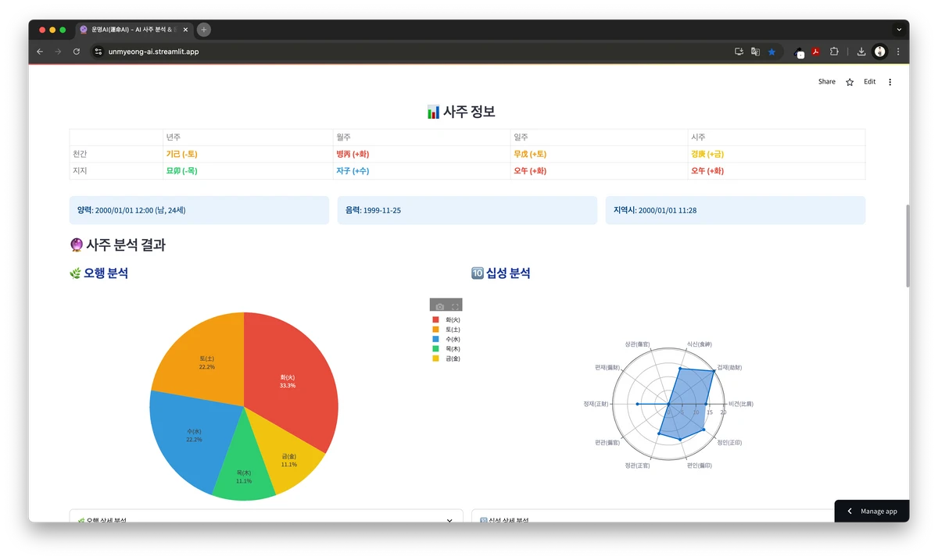Image resolution: width=938 pixels, height=560 pixels.
Task: Open site information icon in address bar
Action: [x=98, y=52]
